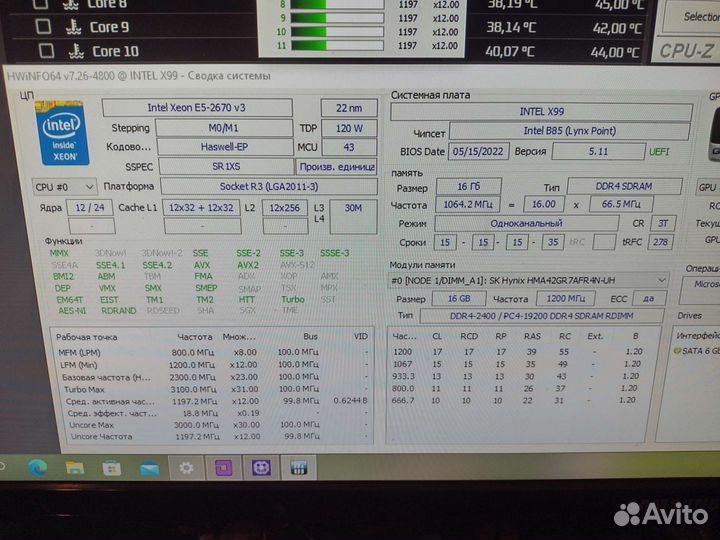
Task: Activate the purple face icon on taskbar
Action: point(261,468)
